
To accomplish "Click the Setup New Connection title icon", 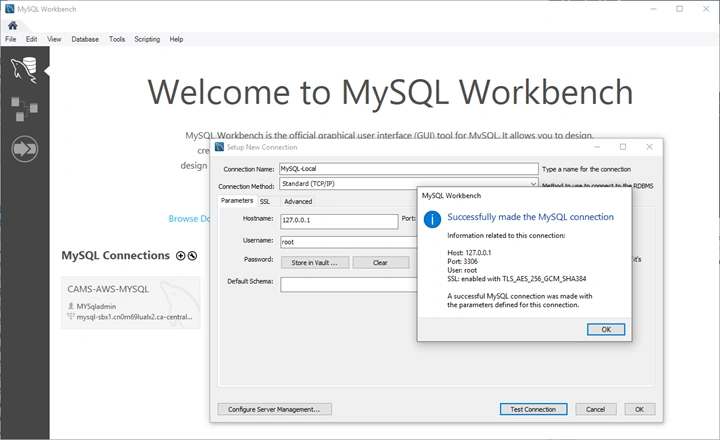I will tap(219, 147).
